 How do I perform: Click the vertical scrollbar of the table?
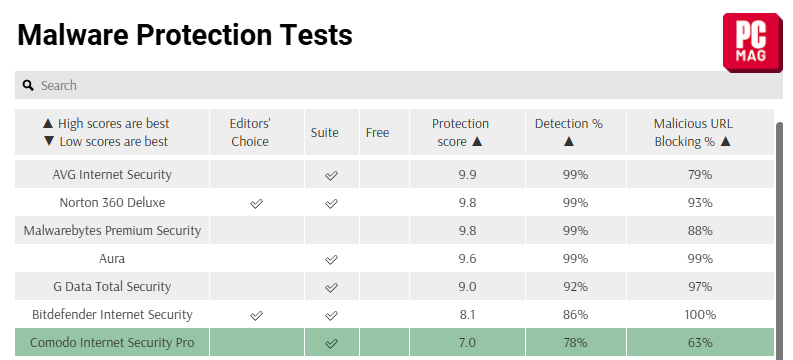(782, 240)
